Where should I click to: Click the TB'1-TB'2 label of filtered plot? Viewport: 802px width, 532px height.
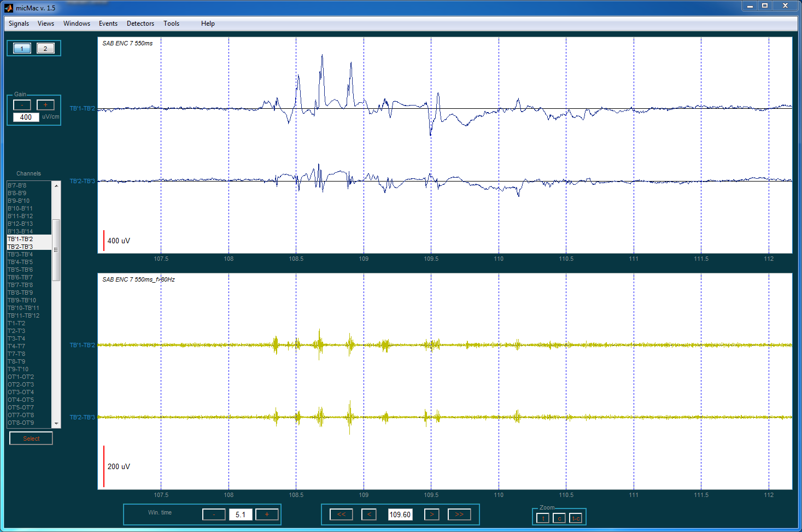(x=83, y=345)
